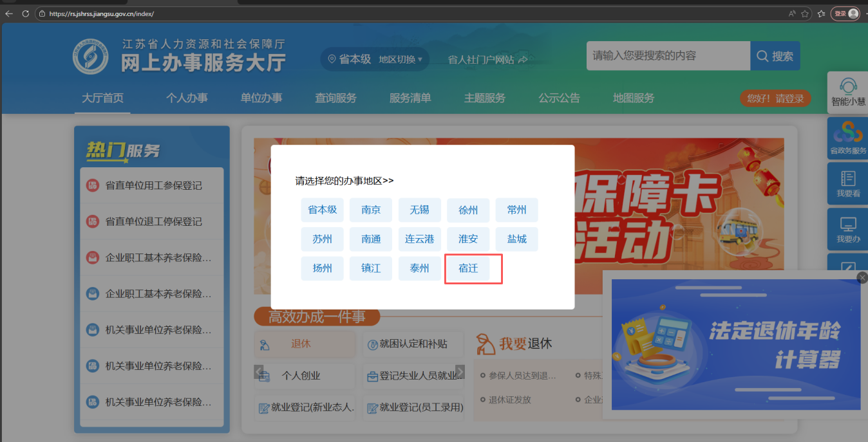Click the 我要看 sidebar icon

pos(847,178)
